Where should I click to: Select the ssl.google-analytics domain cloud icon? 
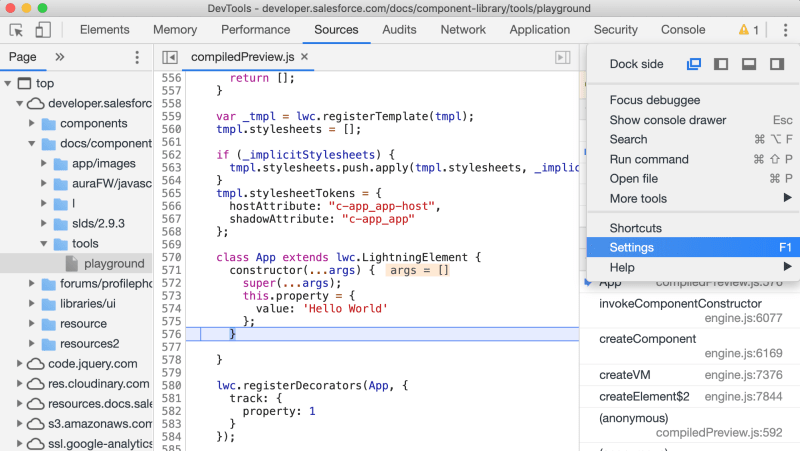point(35,444)
